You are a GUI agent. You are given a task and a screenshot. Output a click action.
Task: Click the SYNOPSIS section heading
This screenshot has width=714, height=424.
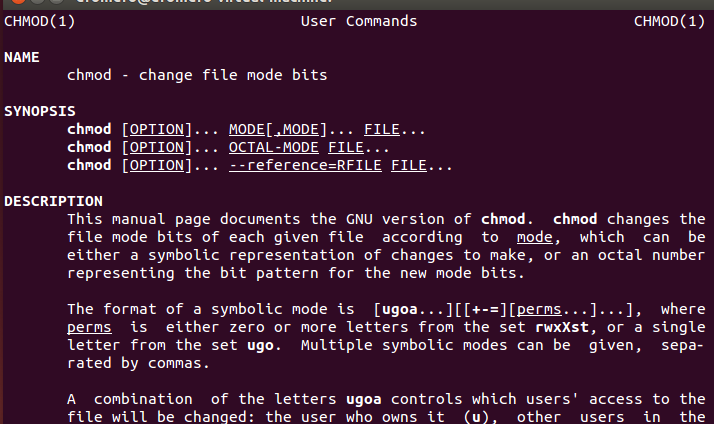39,111
